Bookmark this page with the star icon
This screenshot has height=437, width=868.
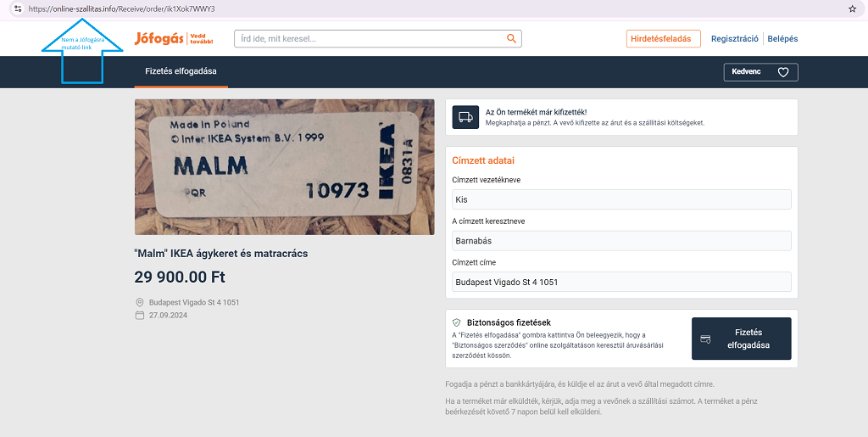tap(852, 8)
